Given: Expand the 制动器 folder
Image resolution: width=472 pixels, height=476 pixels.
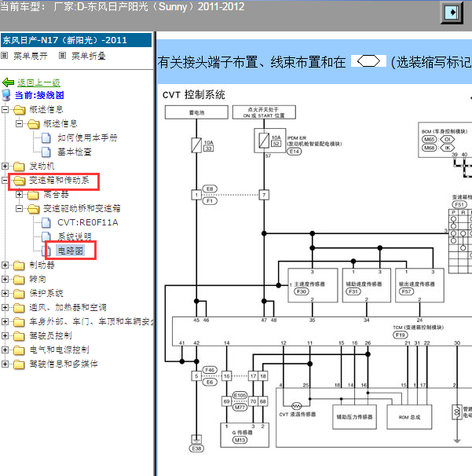Looking at the screenshot, I should (5, 265).
